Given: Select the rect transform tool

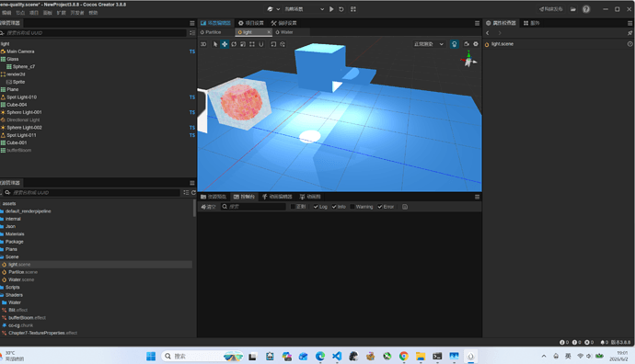Looking at the screenshot, I should click(x=252, y=44).
